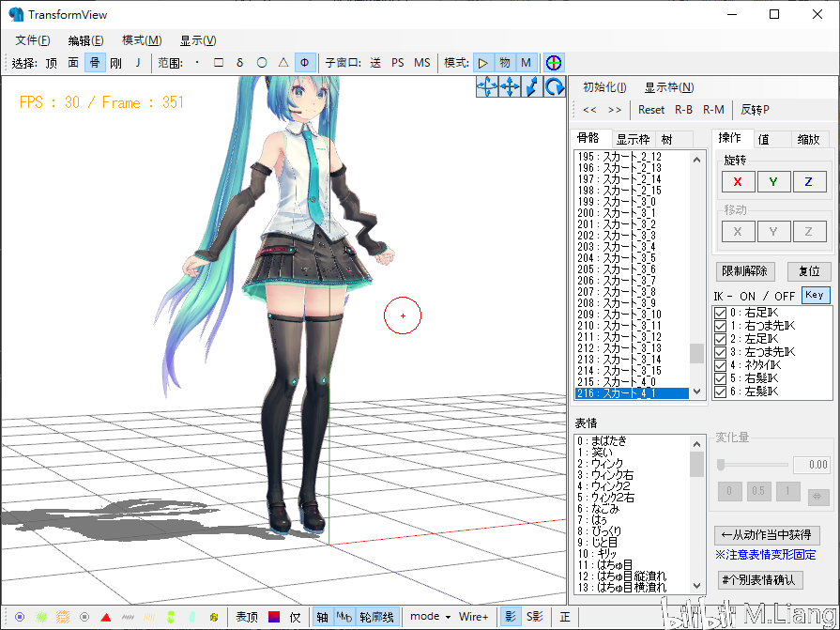Toggle the 4 : ネクタイIK checkbox
This screenshot has width=840, height=630.
pos(721,365)
